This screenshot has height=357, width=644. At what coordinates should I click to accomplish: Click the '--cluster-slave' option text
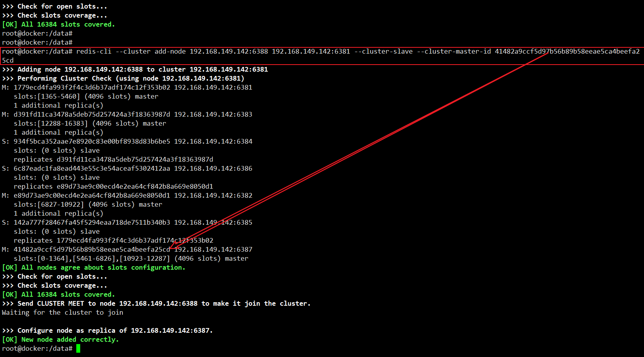pos(383,51)
